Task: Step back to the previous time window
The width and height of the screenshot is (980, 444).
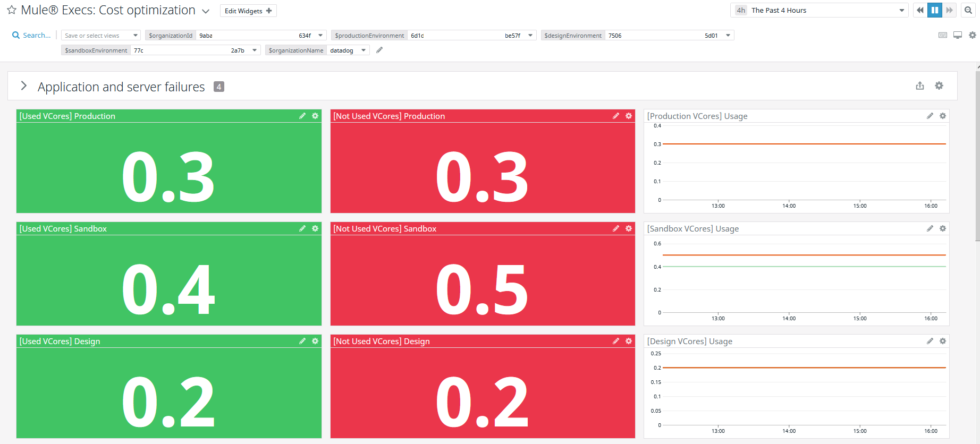Action: 920,10
